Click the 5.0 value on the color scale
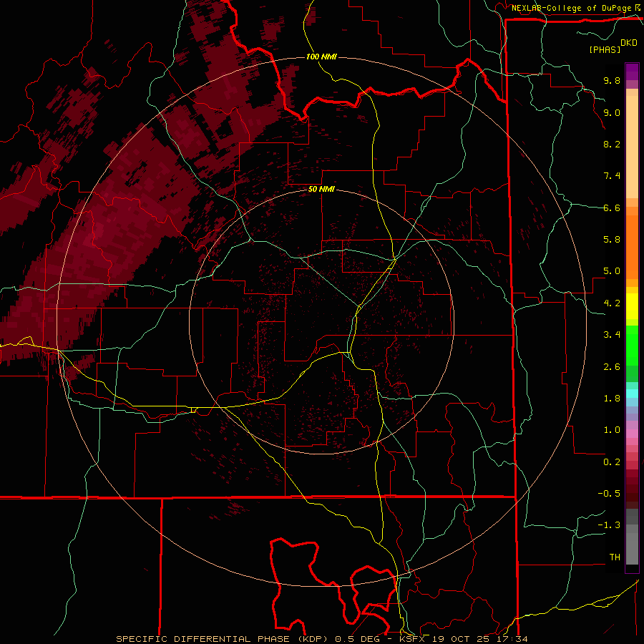The height and width of the screenshot is (644, 644). [x=612, y=271]
